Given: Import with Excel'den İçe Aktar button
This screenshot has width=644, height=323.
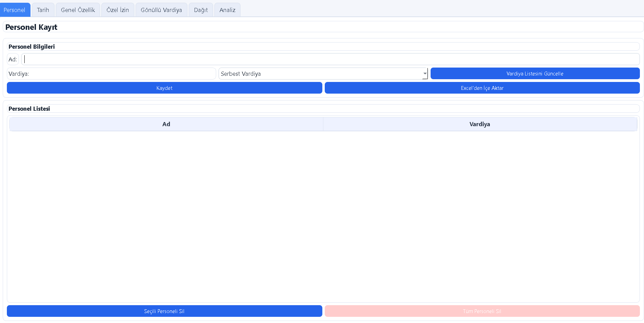Looking at the screenshot, I should [482, 88].
